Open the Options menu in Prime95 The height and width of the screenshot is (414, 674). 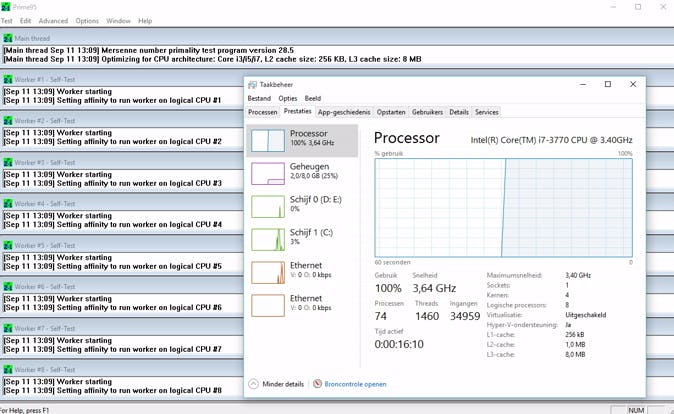[x=87, y=21]
